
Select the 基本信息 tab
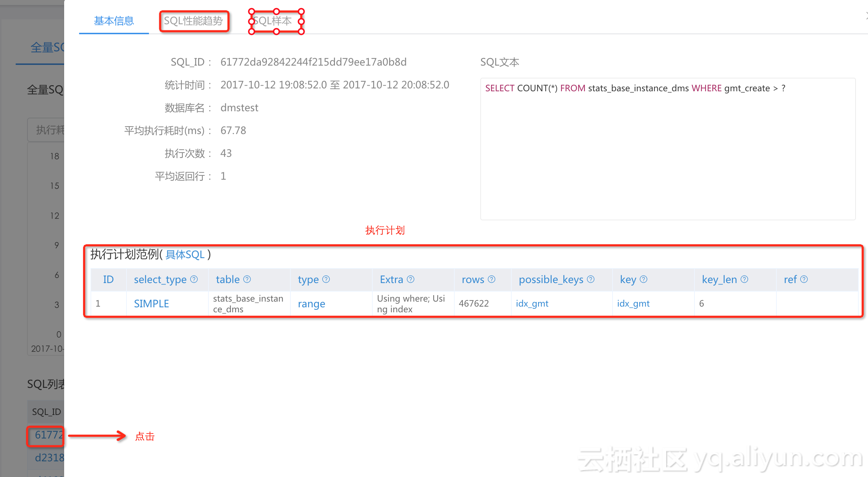point(114,21)
